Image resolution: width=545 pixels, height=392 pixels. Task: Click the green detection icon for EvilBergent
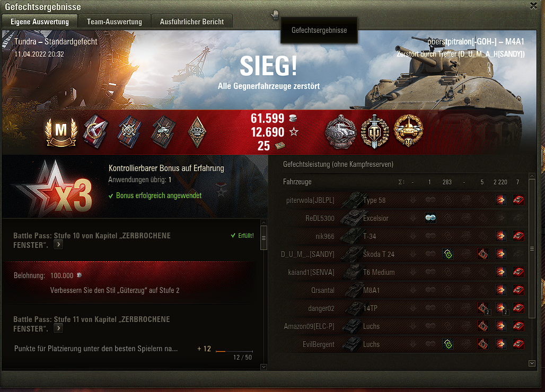(x=448, y=344)
